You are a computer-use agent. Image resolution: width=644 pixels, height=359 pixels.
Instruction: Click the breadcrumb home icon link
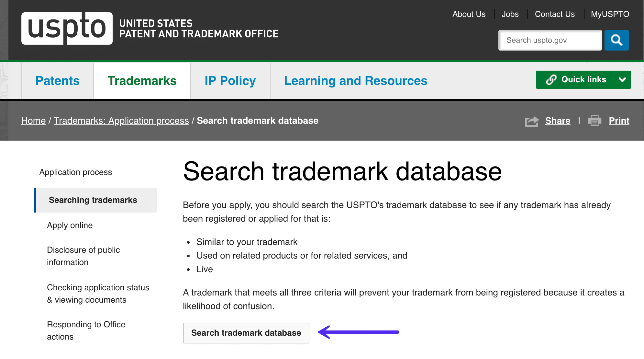[34, 121]
